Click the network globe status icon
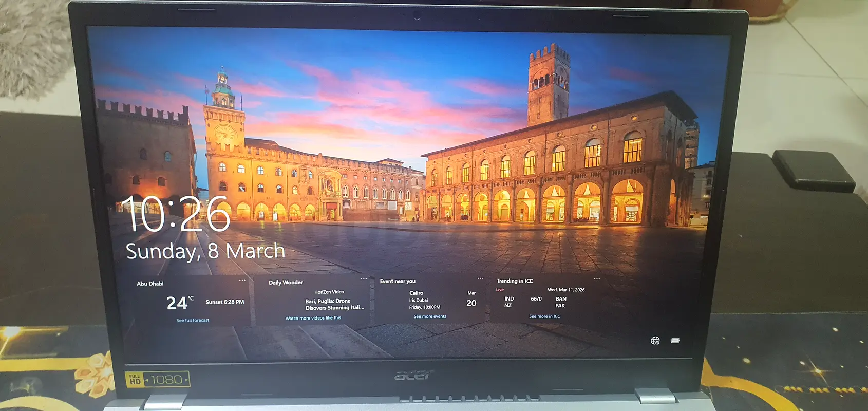 (655, 341)
